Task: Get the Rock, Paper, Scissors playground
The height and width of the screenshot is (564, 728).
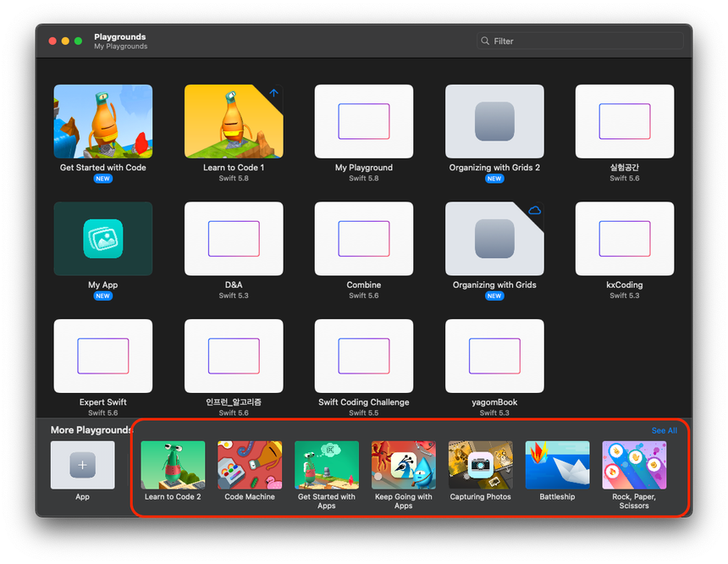Action: click(x=634, y=465)
